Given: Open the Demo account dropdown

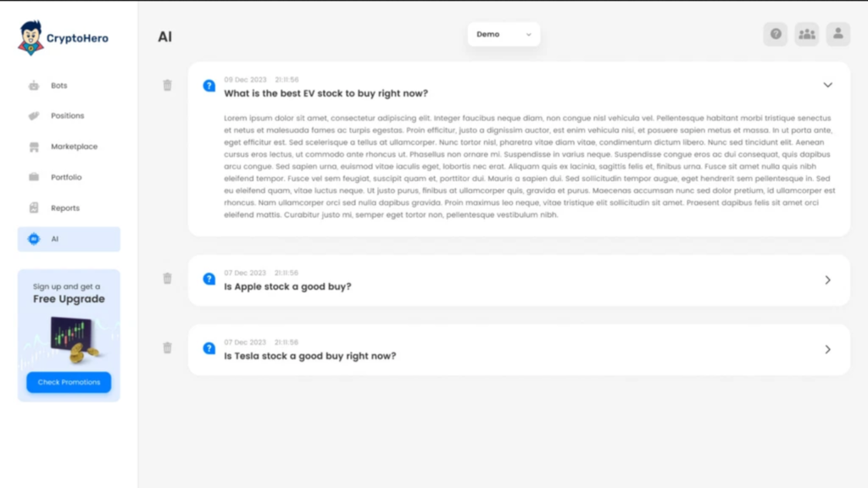Looking at the screenshot, I should (504, 34).
